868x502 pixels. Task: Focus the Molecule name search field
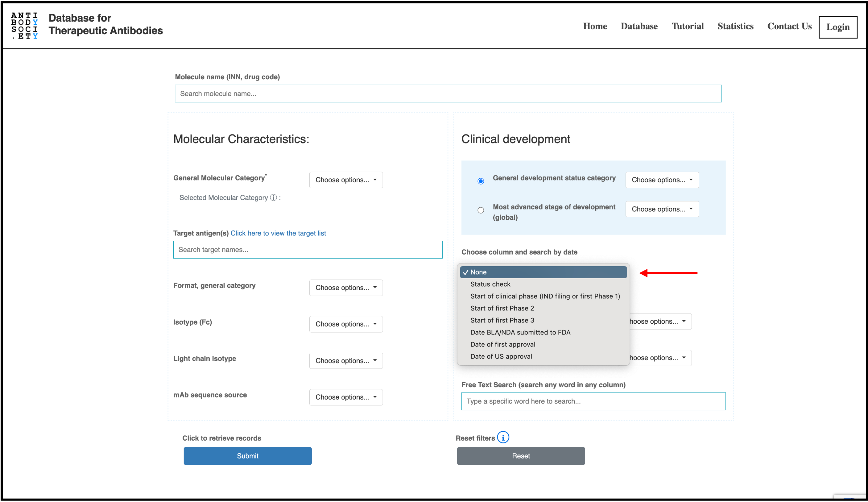tap(448, 93)
